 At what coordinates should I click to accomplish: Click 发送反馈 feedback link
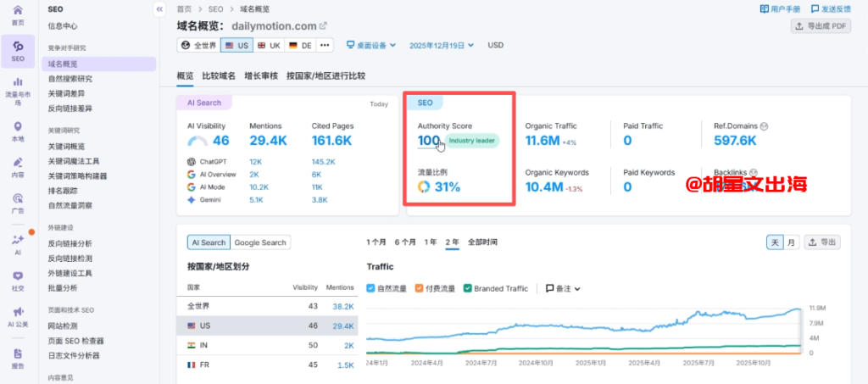tap(831, 8)
